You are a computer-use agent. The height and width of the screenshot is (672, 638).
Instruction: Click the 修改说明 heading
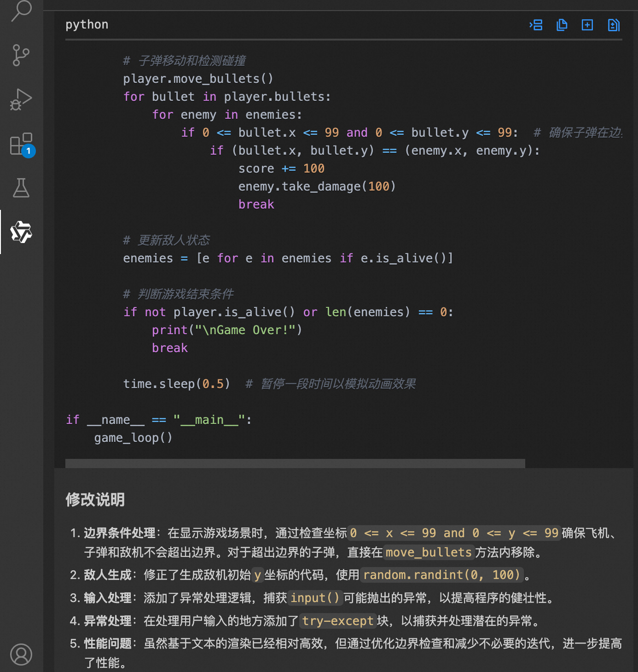click(x=95, y=499)
